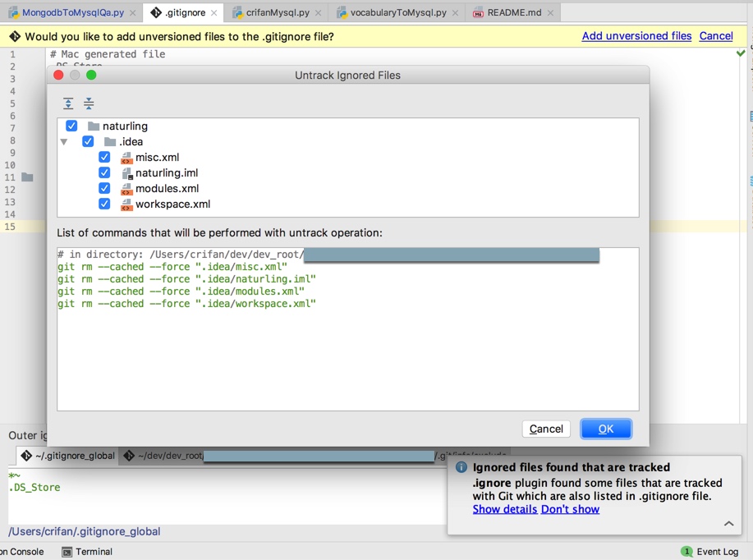Open the Event Log panel

pos(710,551)
